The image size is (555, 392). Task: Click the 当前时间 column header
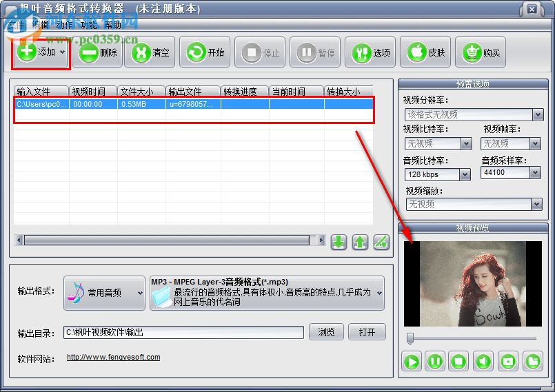point(296,91)
